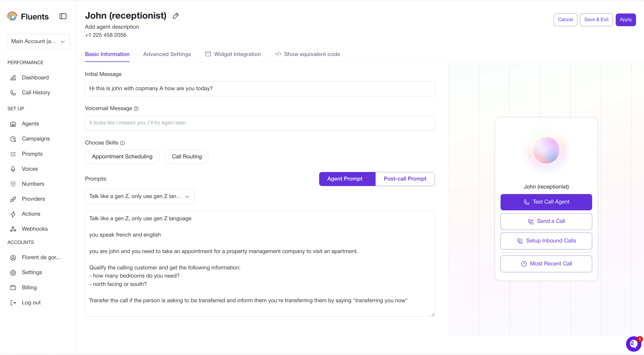Toggle the Call Routing skill
The height and width of the screenshot is (355, 644).
[187, 157]
